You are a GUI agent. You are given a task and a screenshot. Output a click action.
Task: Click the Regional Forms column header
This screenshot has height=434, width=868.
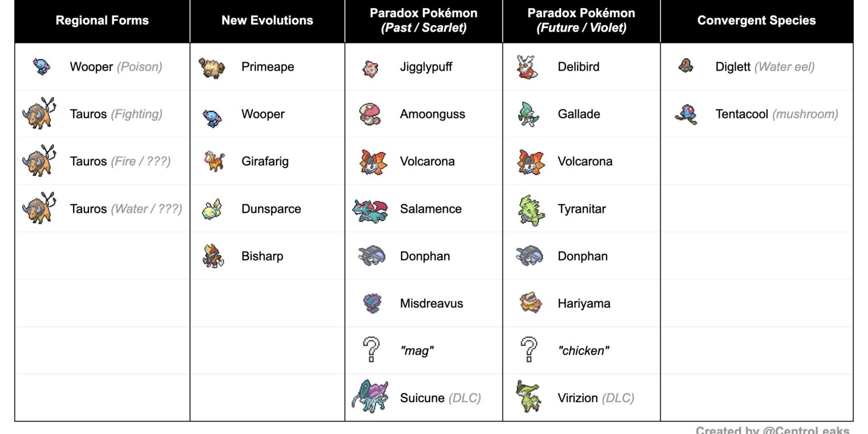102,21
